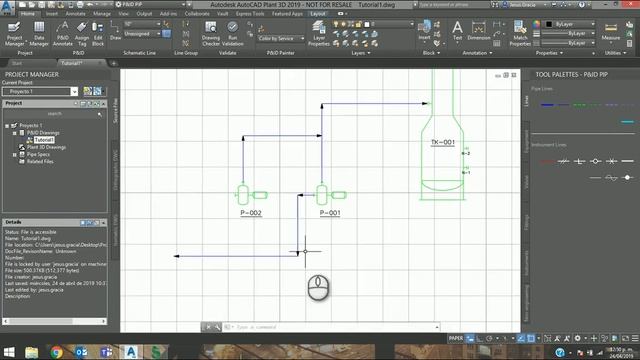This screenshot has height=360, width=640.
Task: Open the Manage ribbon tab
Action: click(102, 13)
